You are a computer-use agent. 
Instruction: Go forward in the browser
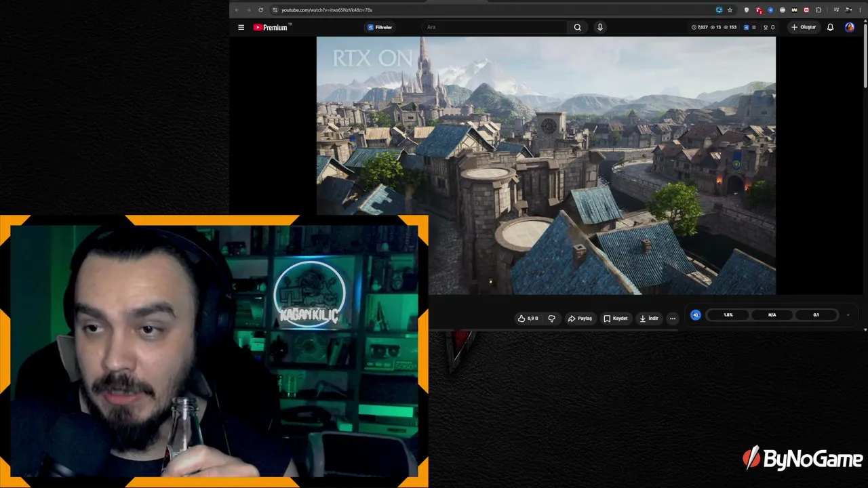(x=248, y=10)
